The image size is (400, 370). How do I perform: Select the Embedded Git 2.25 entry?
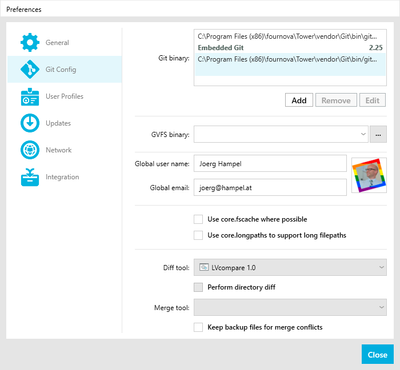point(290,48)
